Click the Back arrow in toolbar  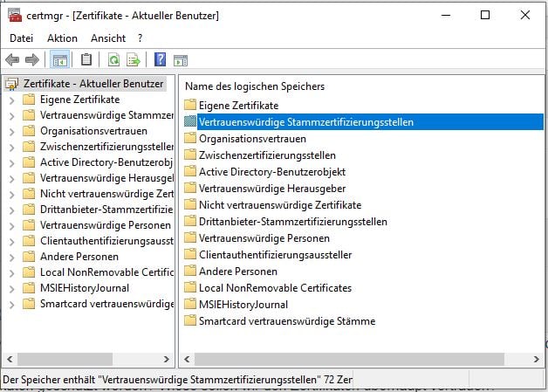[x=12, y=60]
